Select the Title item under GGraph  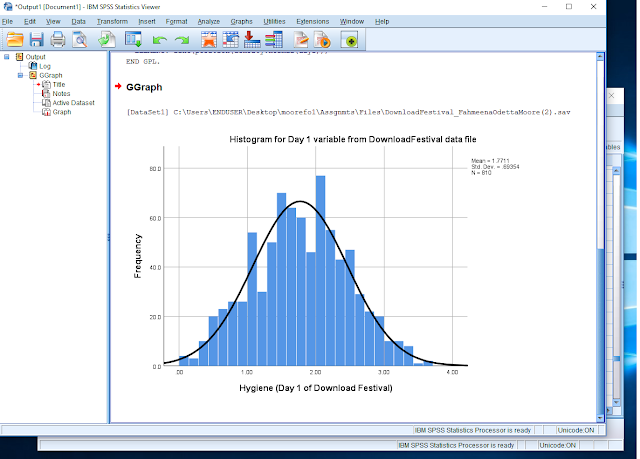point(59,84)
